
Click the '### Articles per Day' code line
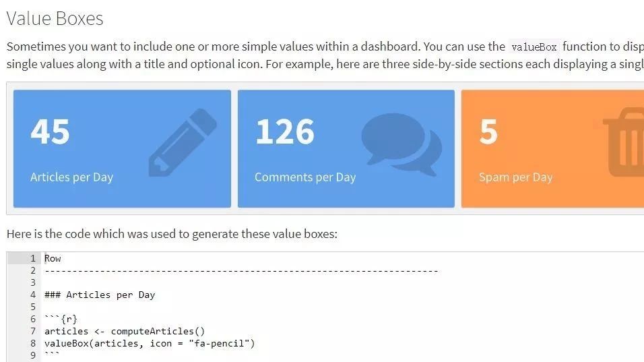point(100,295)
